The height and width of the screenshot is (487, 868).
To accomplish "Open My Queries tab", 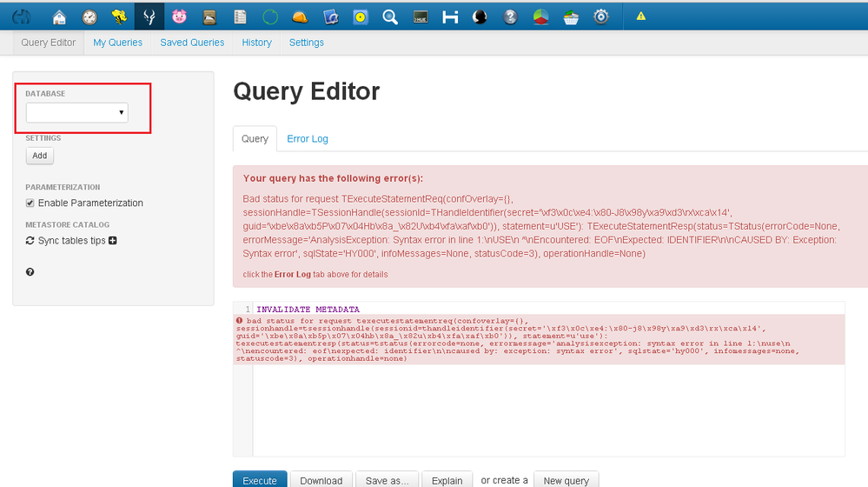I will [x=117, y=43].
